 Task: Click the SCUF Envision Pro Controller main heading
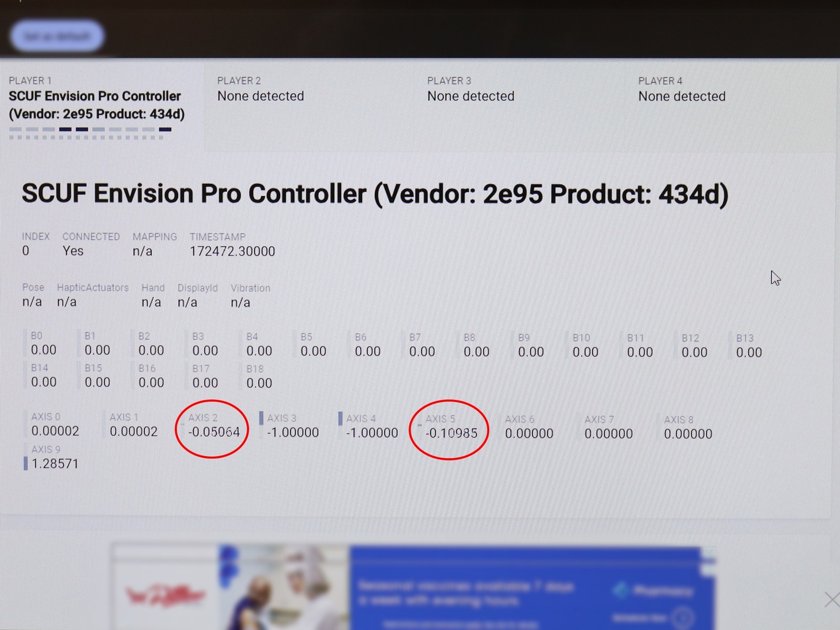(x=375, y=194)
